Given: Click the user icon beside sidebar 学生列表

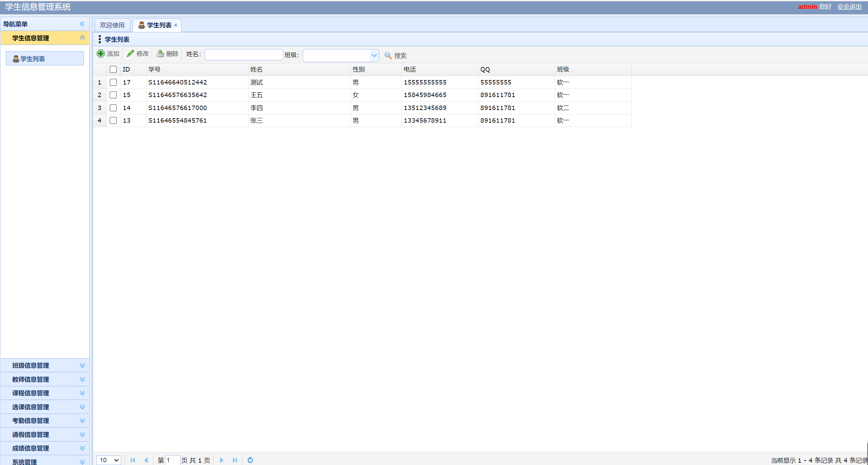Looking at the screenshot, I should [16, 59].
